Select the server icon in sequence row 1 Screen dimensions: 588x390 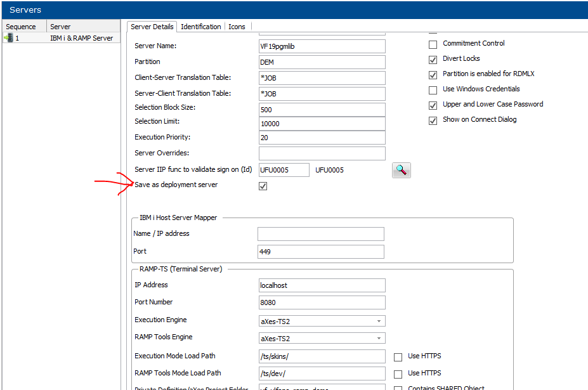9,38
